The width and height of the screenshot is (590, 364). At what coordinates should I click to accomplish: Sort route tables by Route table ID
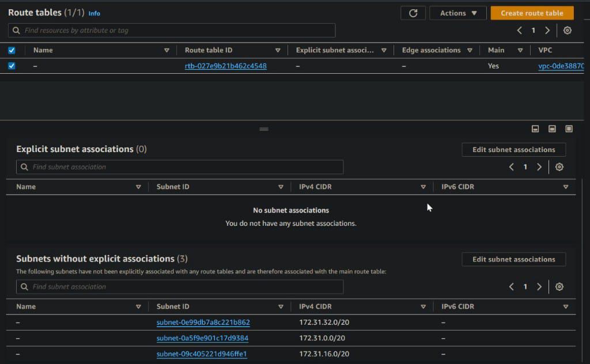[278, 51]
